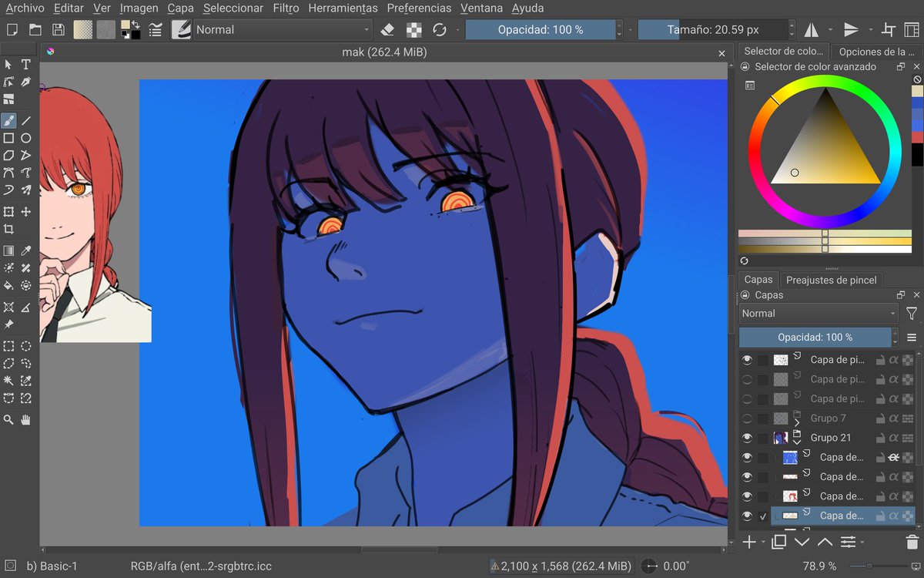Toggle lock on Grupo 21 layer
The width and height of the screenshot is (924, 578).
coord(880,438)
